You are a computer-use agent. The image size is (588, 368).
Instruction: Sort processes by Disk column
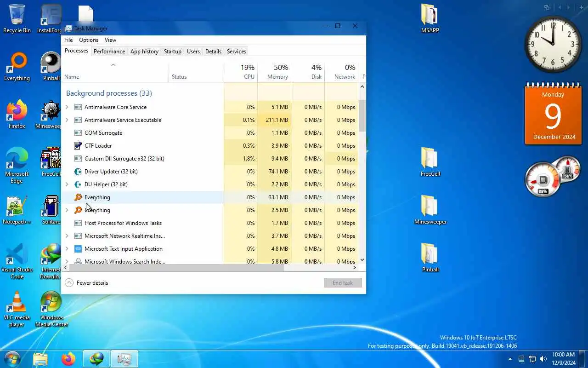pyautogui.click(x=308, y=72)
